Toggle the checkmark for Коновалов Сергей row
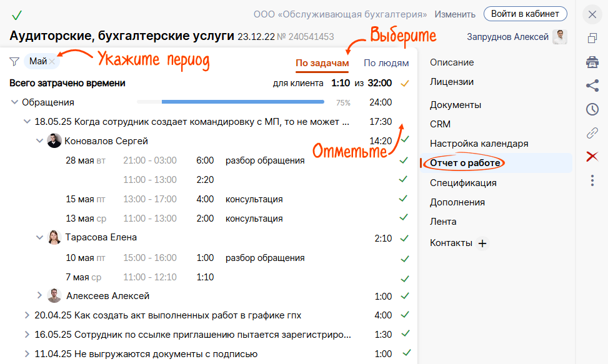This screenshot has height=364, width=608. click(405, 139)
